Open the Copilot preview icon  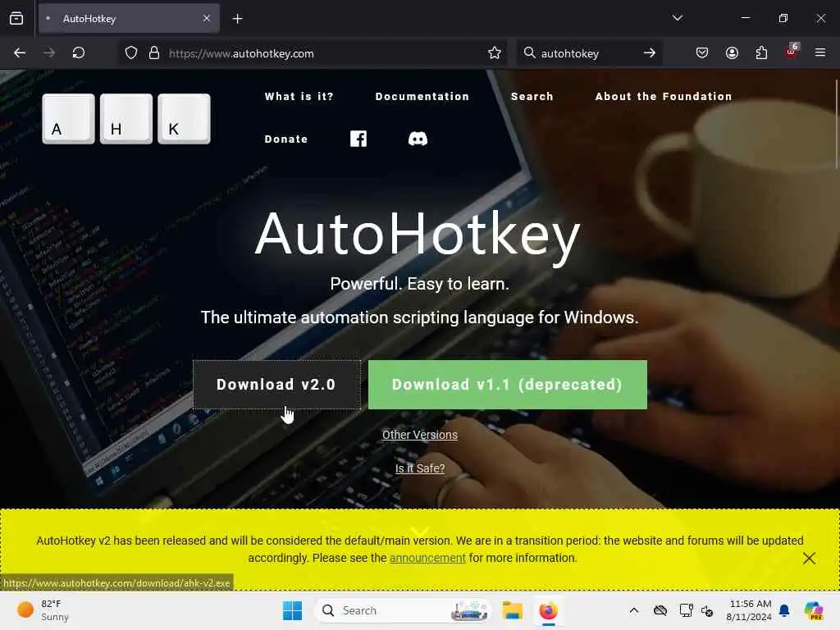[814, 610]
